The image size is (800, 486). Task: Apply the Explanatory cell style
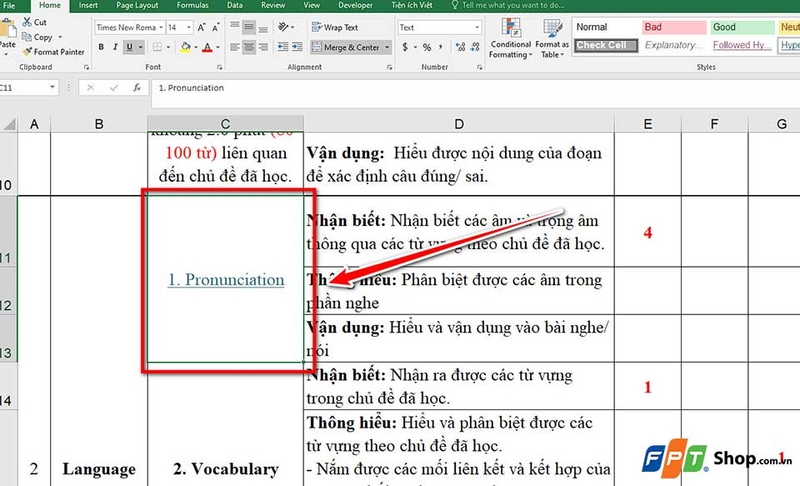pyautogui.click(x=674, y=45)
